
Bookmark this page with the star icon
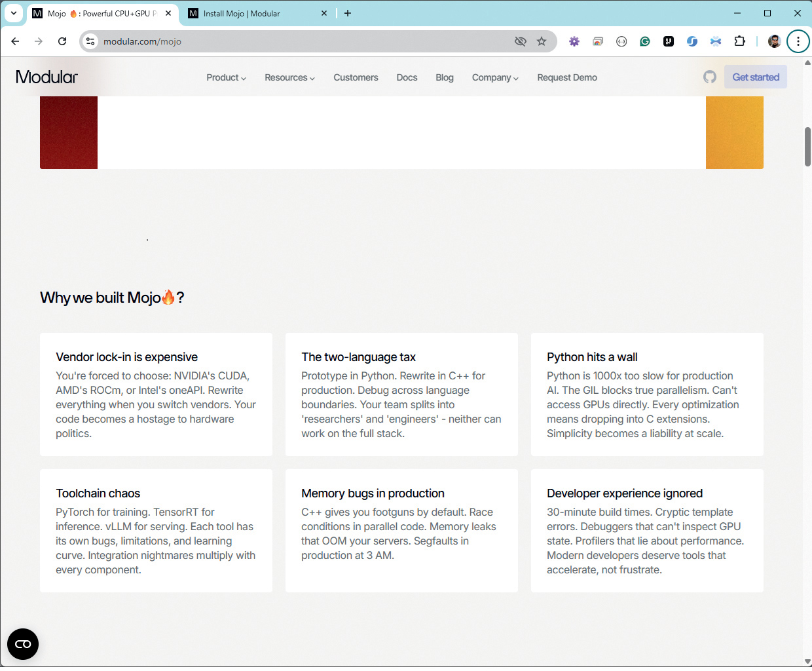pos(542,41)
